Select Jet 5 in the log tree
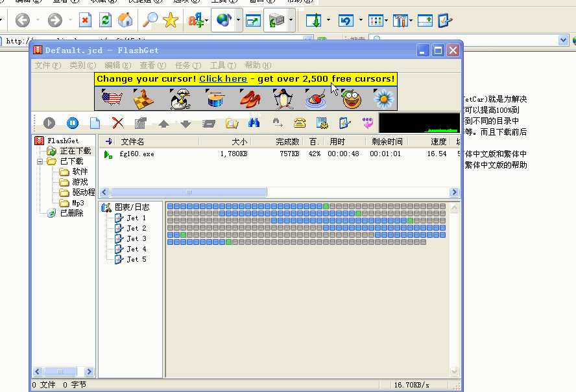Image resolution: width=576 pixels, height=392 pixels. tap(136, 260)
